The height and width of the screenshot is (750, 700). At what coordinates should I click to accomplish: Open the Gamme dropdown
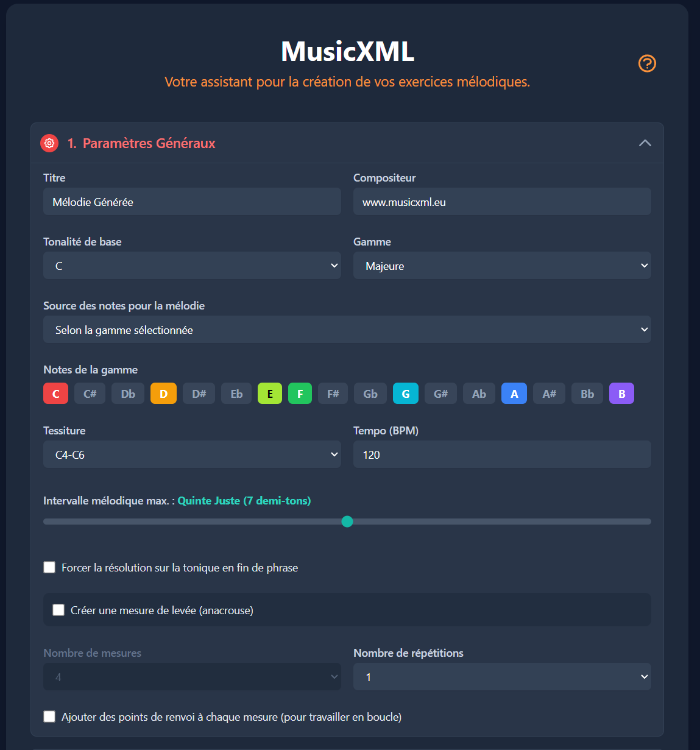[x=502, y=266]
